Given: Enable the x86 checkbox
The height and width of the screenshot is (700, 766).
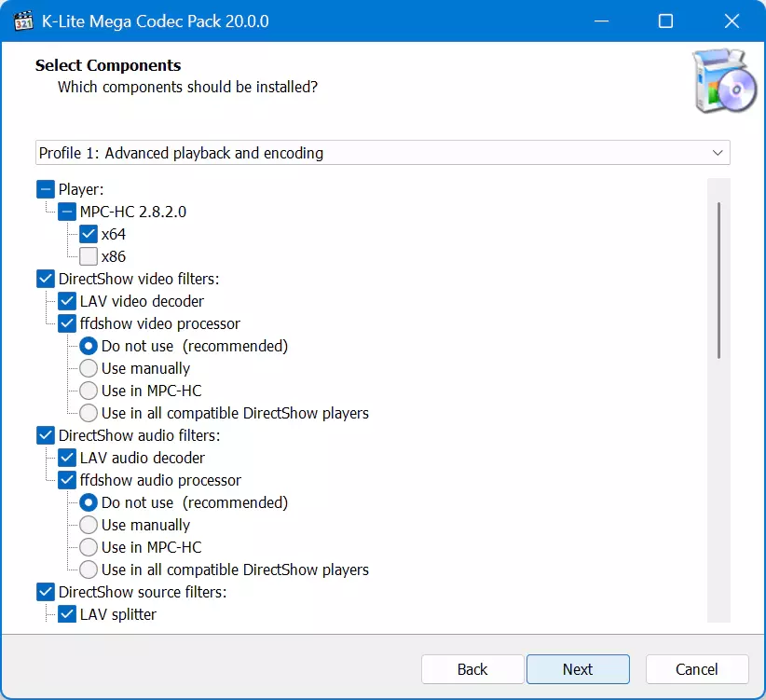Looking at the screenshot, I should 89,256.
